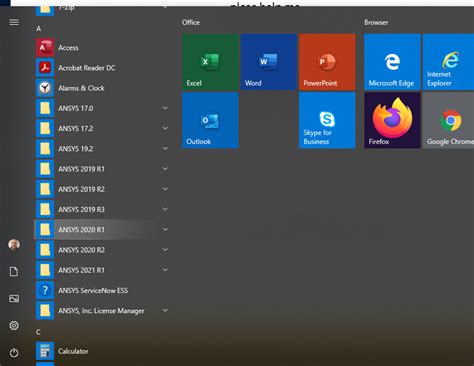
Task: Open Documents from the Start sidebar
Action: [x=14, y=271]
